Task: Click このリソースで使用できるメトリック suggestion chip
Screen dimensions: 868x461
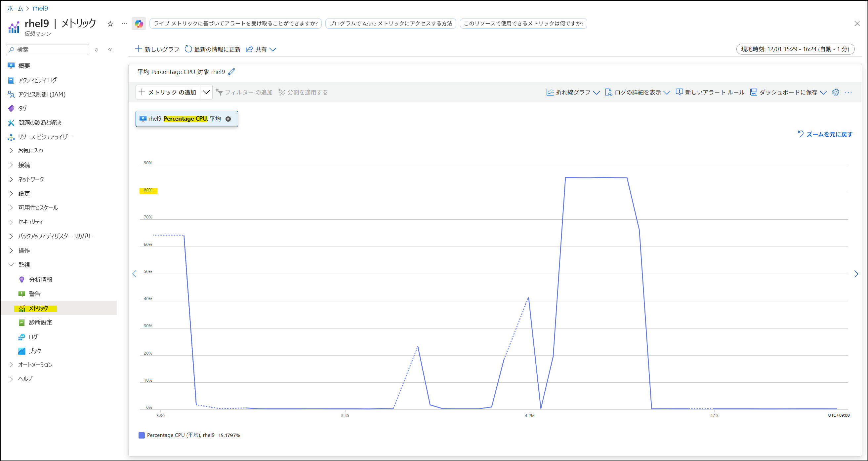Action: (x=524, y=23)
